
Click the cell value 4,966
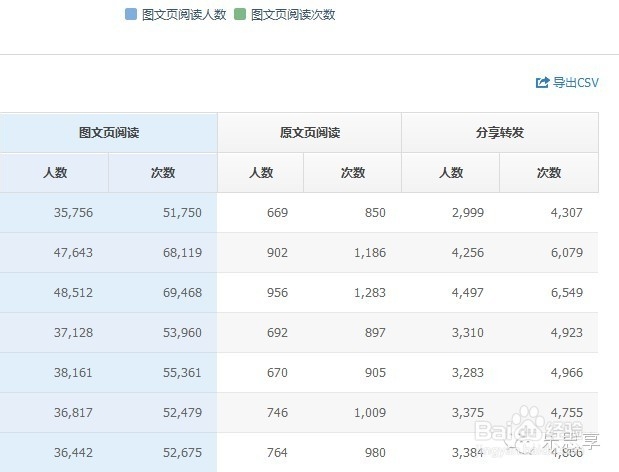pos(566,373)
